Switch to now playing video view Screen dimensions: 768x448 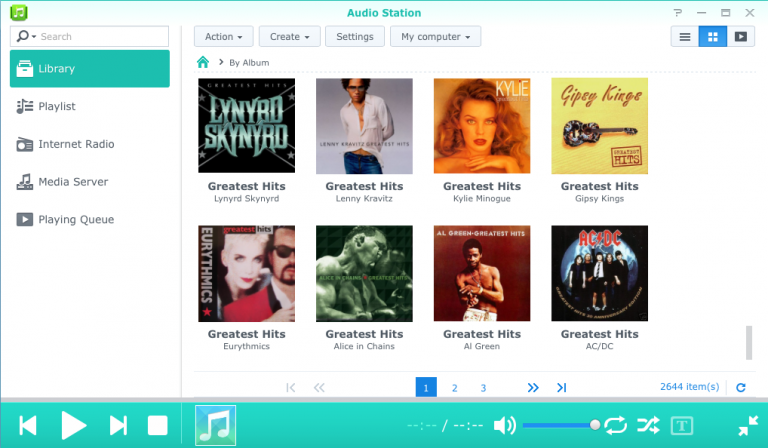tap(741, 37)
